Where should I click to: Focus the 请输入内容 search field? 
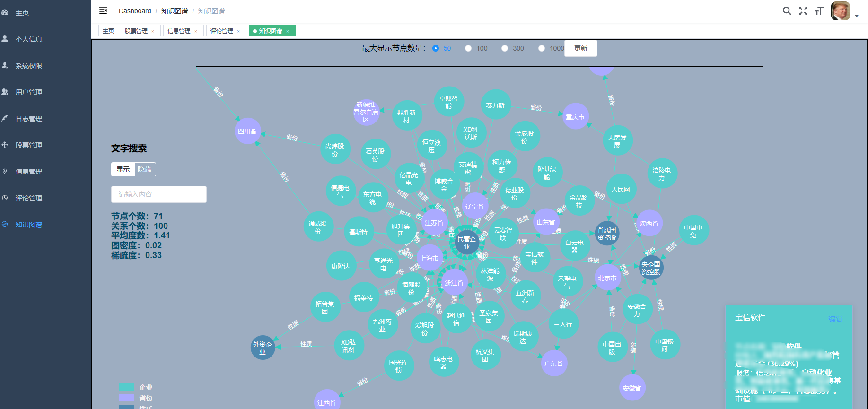coord(159,194)
